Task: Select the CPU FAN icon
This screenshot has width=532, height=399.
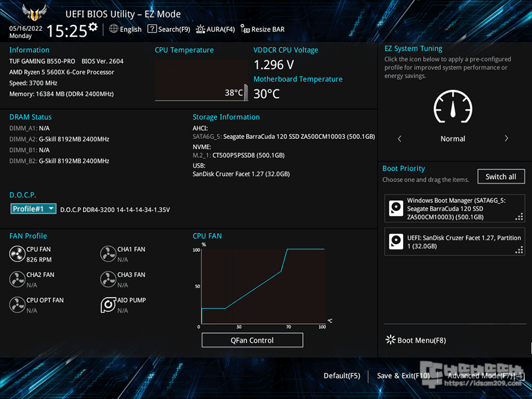Action: click(17, 254)
